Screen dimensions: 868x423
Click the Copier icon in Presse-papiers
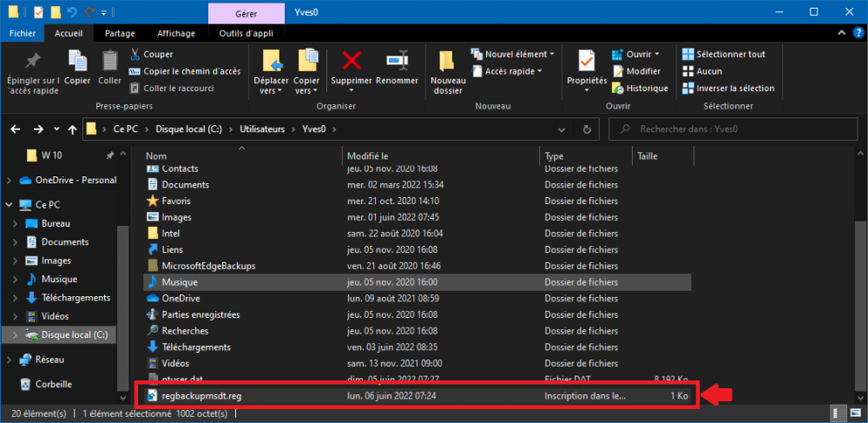tap(77, 62)
